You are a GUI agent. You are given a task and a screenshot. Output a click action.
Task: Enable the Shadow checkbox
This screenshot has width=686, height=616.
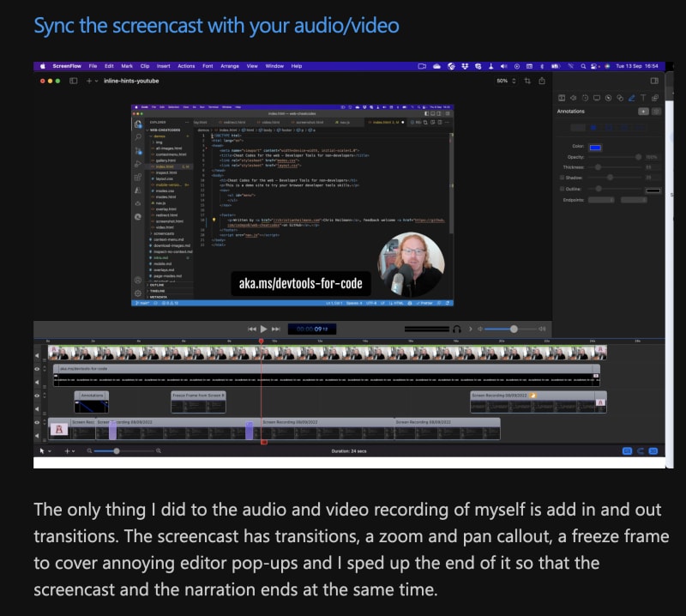(562, 178)
